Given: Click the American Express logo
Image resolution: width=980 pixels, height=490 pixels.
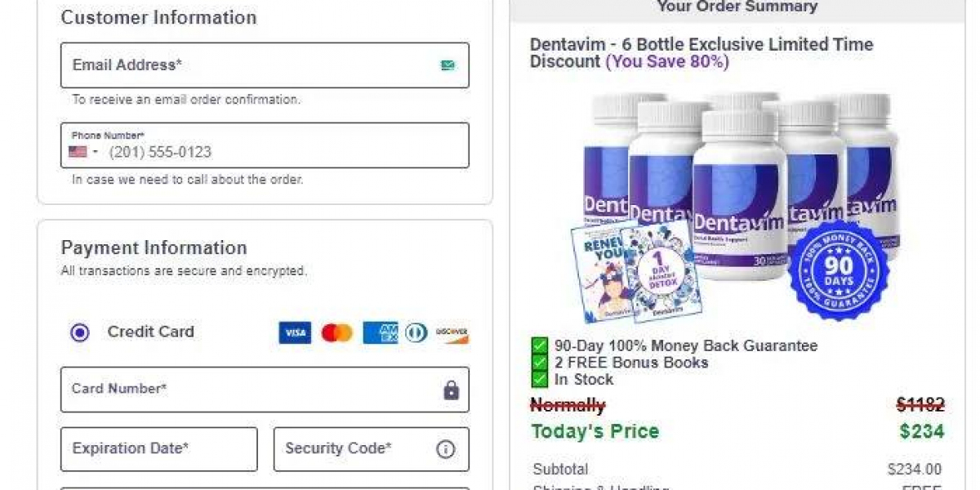Looking at the screenshot, I should pos(381,332).
